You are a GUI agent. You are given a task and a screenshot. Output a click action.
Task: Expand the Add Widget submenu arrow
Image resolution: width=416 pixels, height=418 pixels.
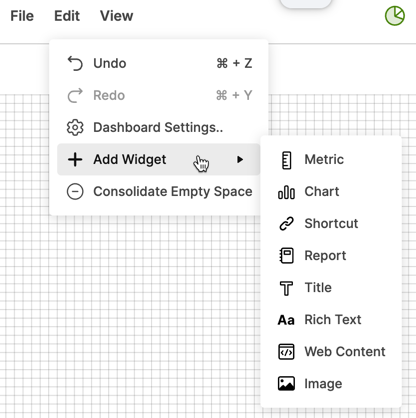tap(240, 160)
